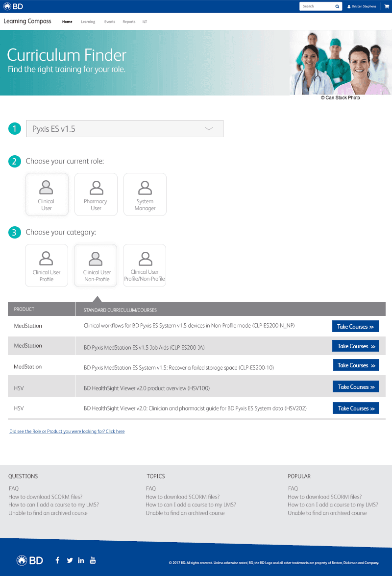This screenshot has width=392, height=576.
Task: Open the Facebook icon in the footer
Action: pos(58,560)
